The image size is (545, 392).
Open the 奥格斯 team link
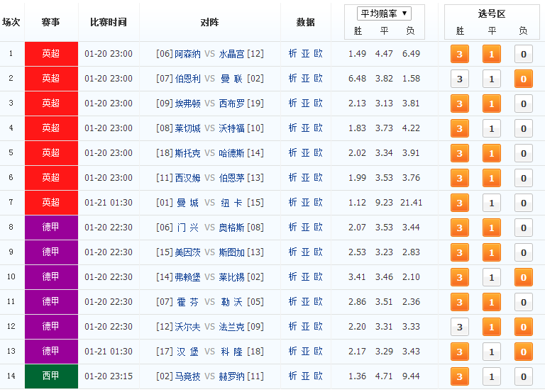point(232,228)
